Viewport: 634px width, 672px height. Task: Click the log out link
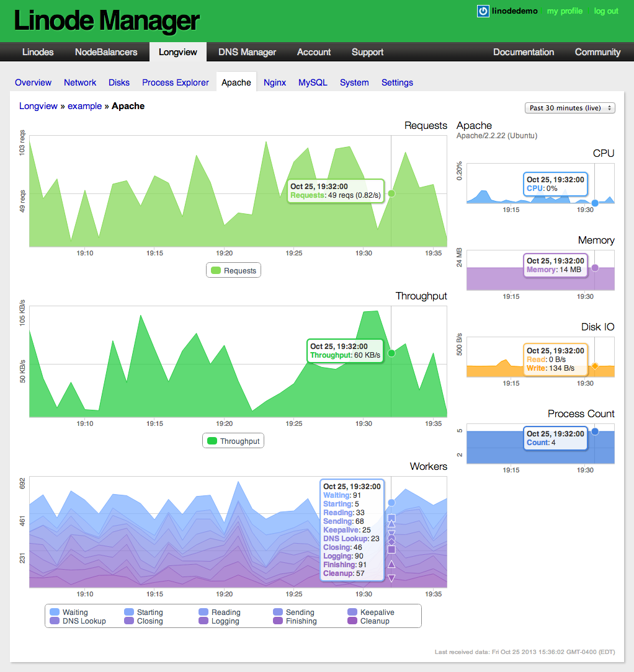pos(606,11)
